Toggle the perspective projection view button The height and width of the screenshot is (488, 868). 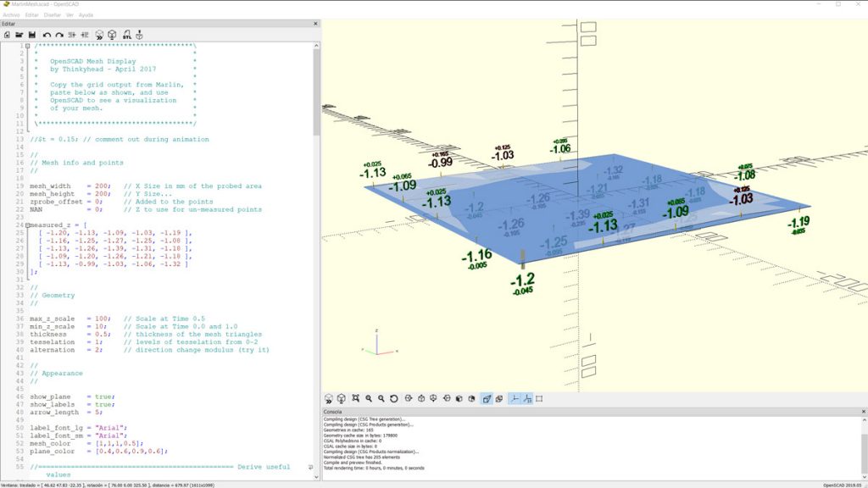point(487,398)
